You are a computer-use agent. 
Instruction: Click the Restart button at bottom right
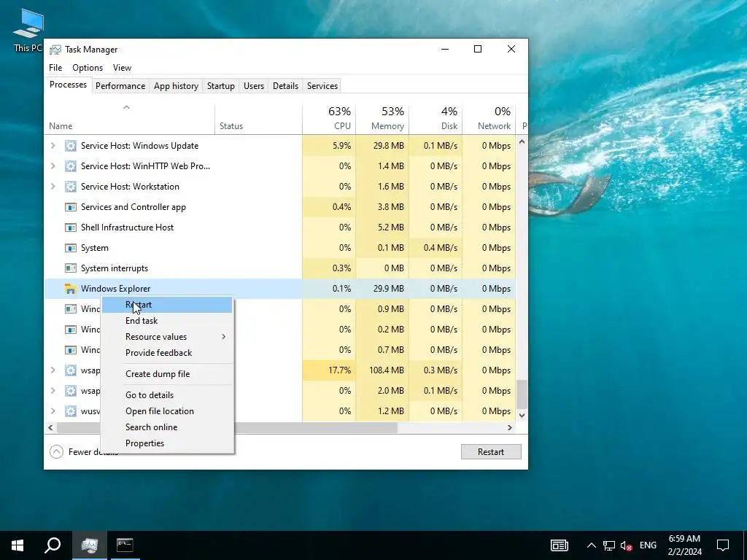coord(491,452)
